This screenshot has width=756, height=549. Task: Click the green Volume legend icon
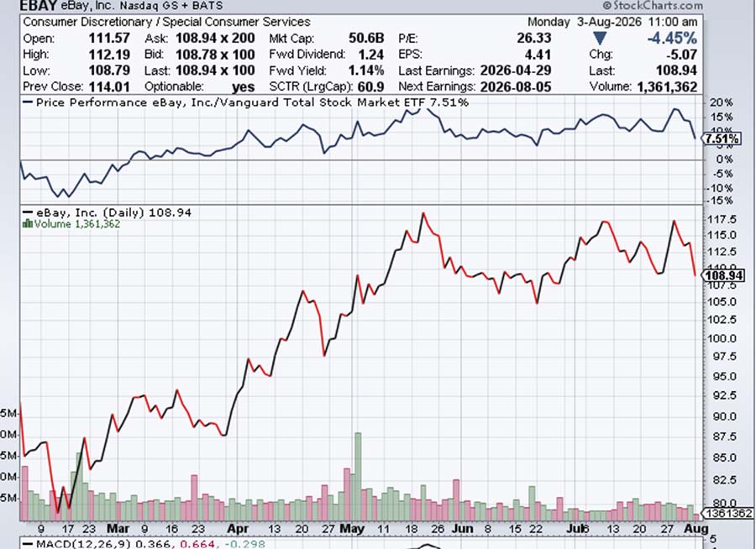pyautogui.click(x=28, y=223)
